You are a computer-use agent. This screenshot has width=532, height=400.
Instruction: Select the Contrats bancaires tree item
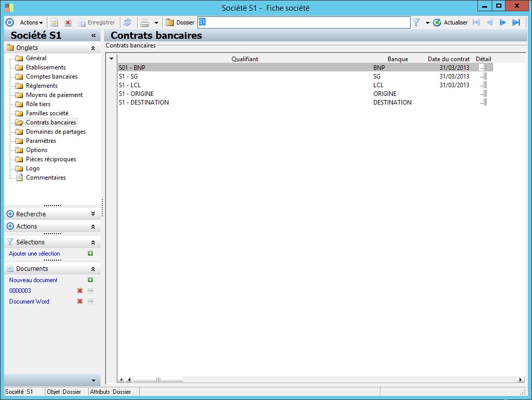(x=51, y=122)
